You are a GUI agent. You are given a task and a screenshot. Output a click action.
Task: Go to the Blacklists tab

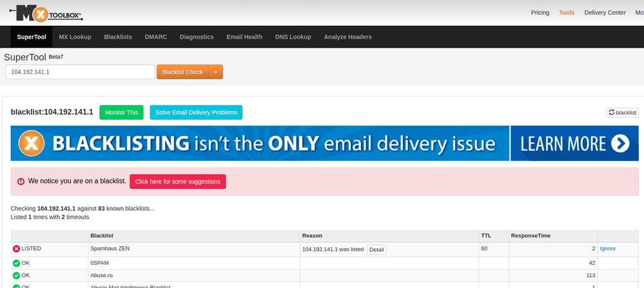tap(118, 37)
